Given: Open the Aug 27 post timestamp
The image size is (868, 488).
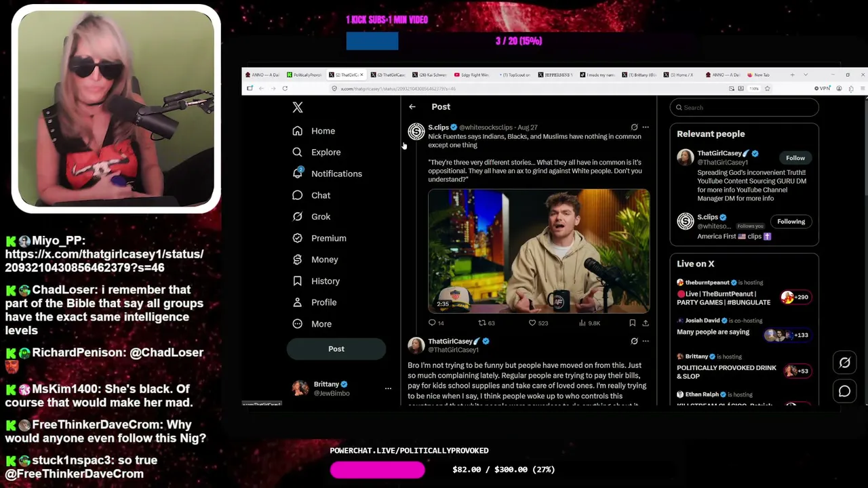Looking at the screenshot, I should coord(528,127).
